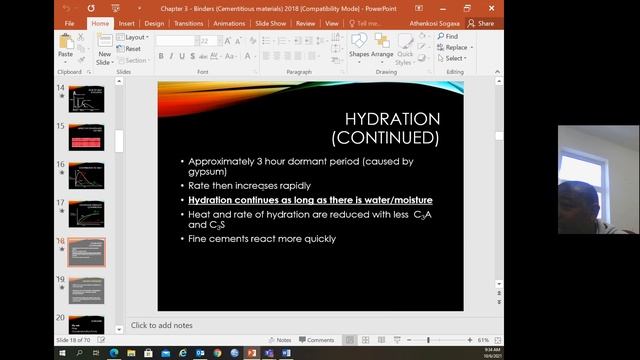Image resolution: width=640 pixels, height=360 pixels.
Task: Select slide 16 thumbnail
Action: [x=86, y=176]
